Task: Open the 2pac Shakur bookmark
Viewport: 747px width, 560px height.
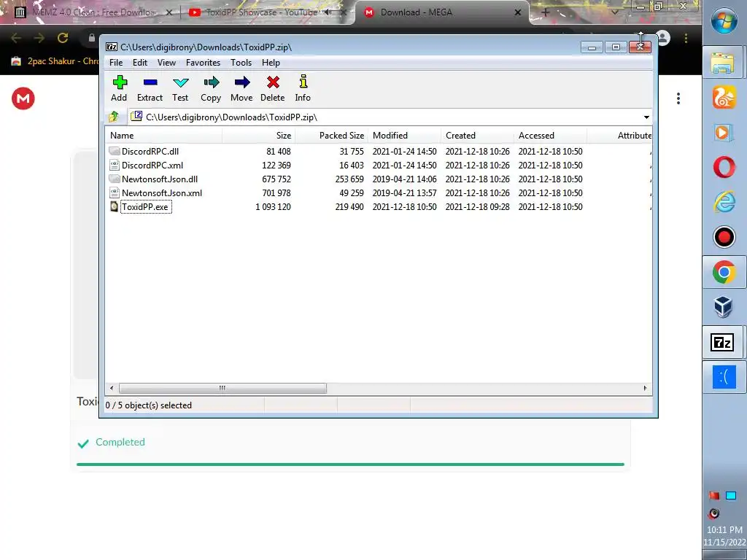Action: click(x=55, y=61)
